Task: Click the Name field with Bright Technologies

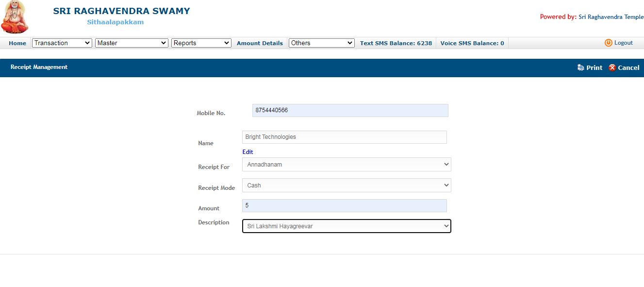Action: (x=344, y=137)
